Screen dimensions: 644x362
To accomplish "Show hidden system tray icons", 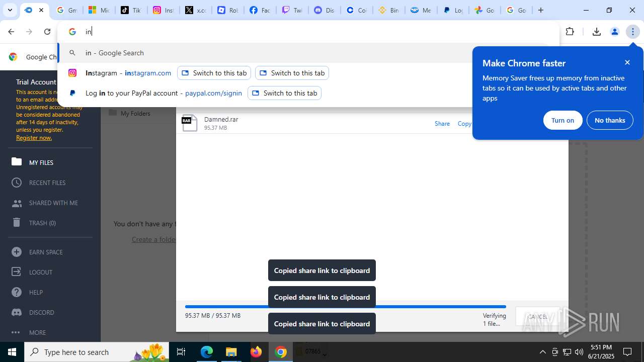I will point(543,352).
